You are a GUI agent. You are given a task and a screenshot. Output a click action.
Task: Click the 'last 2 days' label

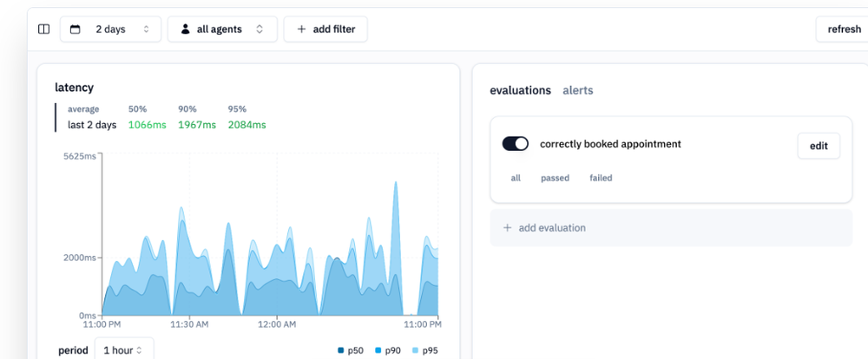pyautogui.click(x=92, y=125)
